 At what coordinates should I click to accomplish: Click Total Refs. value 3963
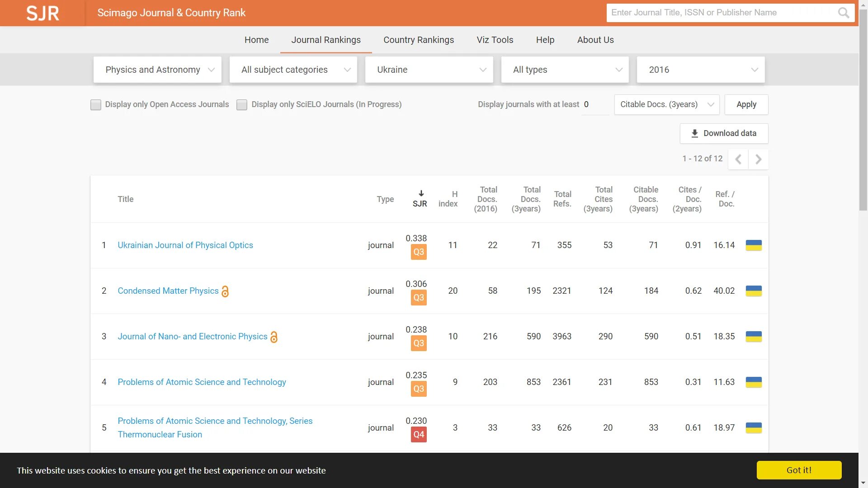point(562,337)
